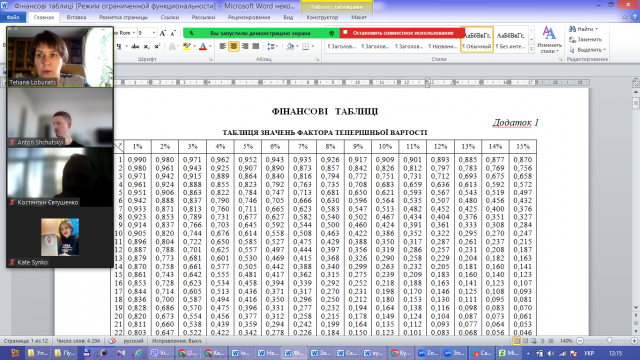Increase font size with the grow font icon
Viewport: 640px width, 360px height.
click(x=163, y=33)
